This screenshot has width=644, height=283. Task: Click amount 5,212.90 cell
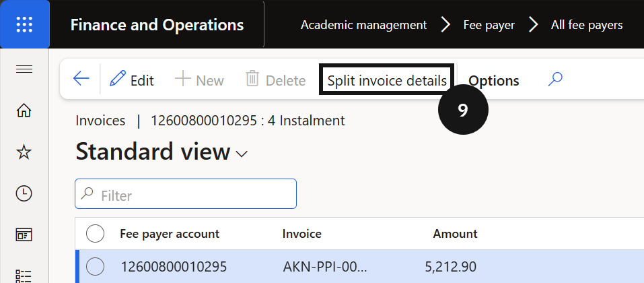point(451,267)
